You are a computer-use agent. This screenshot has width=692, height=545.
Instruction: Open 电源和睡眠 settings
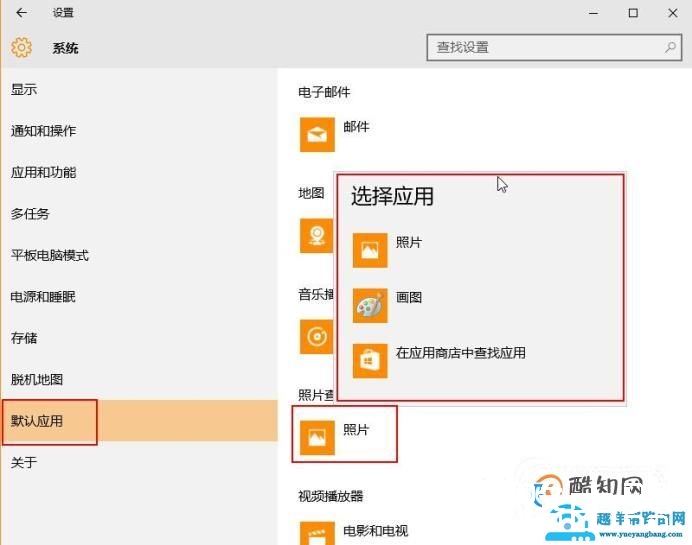43,297
